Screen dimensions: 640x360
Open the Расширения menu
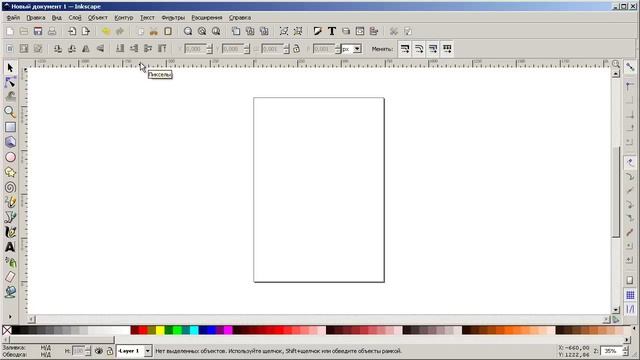point(207,18)
